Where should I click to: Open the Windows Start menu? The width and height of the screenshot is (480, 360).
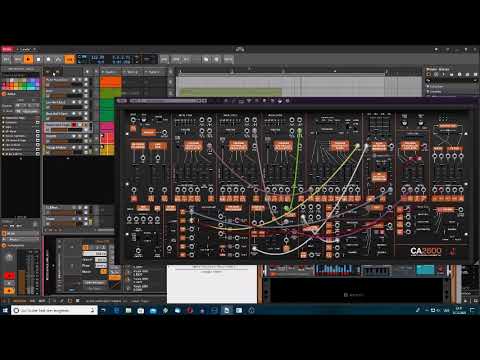coord(5,310)
